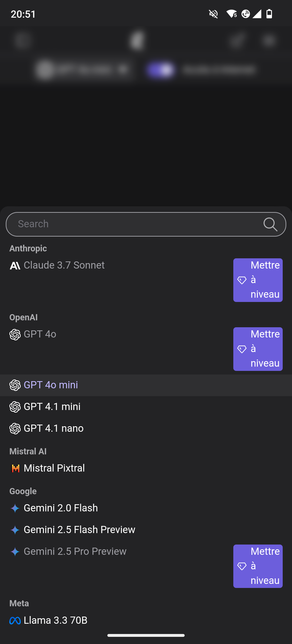
Task: Click the Anthropic logo beside Claude 3.7 Sonnet
Action: coord(15,265)
